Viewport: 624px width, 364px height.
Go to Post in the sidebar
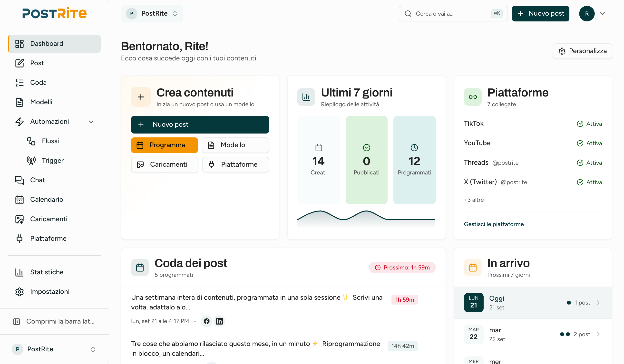(54, 63)
